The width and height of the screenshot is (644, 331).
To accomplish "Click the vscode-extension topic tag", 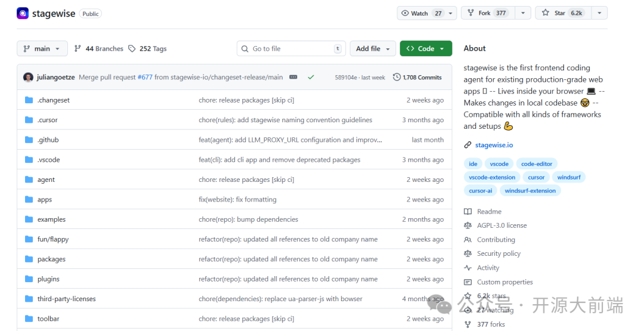I will coord(492,177).
